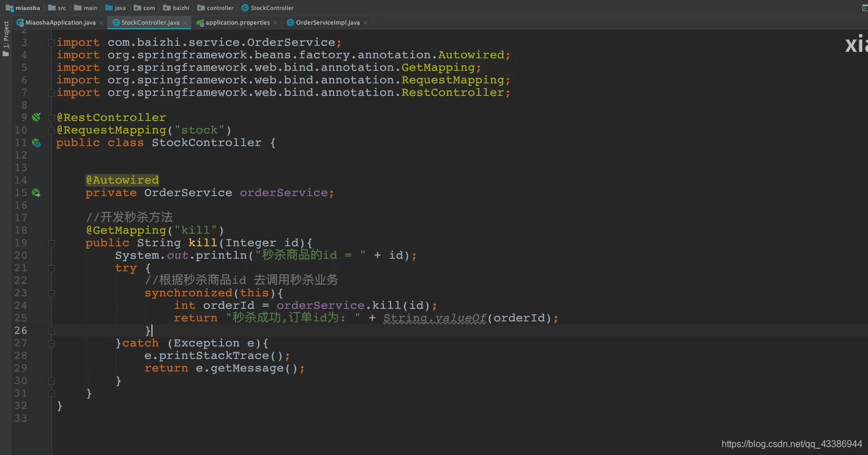Click the main folder icon in breadcrumb
This screenshot has width=868, height=455.
[78, 8]
